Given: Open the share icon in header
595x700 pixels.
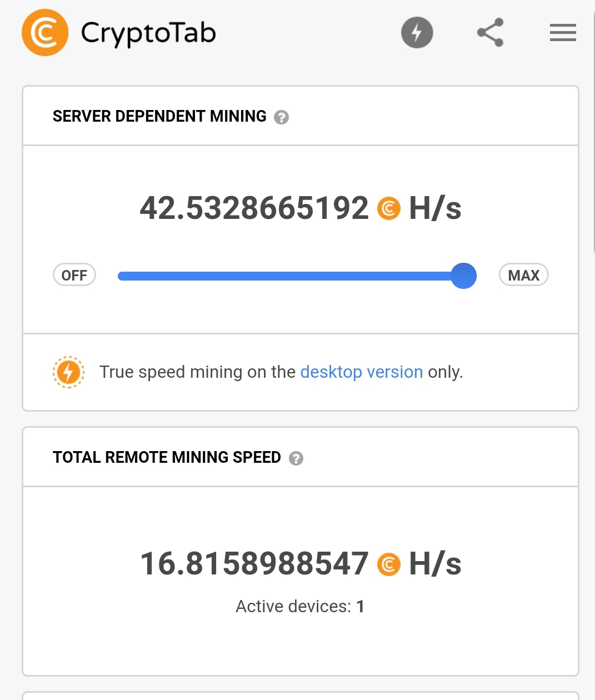Looking at the screenshot, I should pos(491,33).
